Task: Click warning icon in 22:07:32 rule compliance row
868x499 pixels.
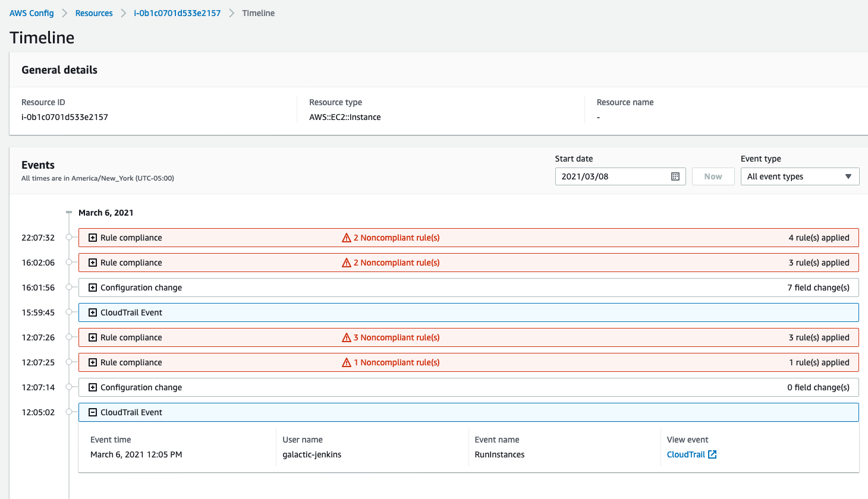Action: click(x=347, y=238)
